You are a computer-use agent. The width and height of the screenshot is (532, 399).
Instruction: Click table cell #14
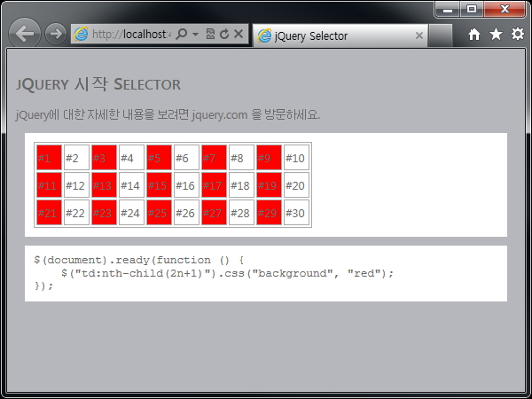pos(131,185)
